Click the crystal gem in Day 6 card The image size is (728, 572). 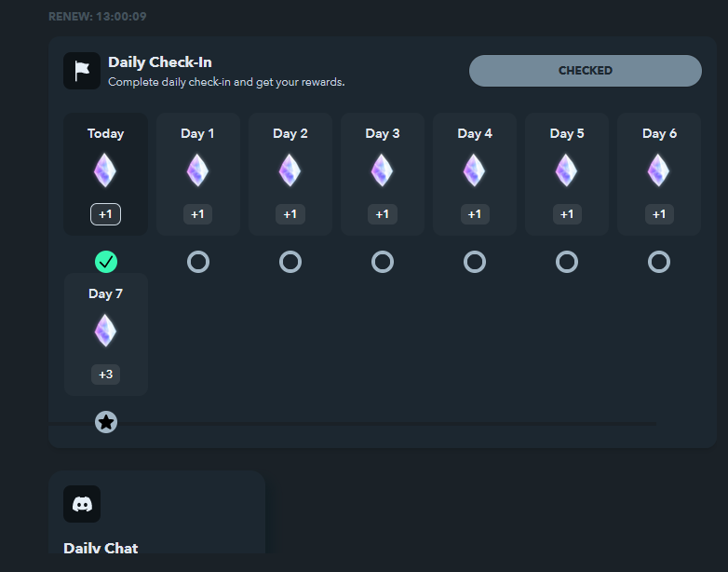coord(659,170)
